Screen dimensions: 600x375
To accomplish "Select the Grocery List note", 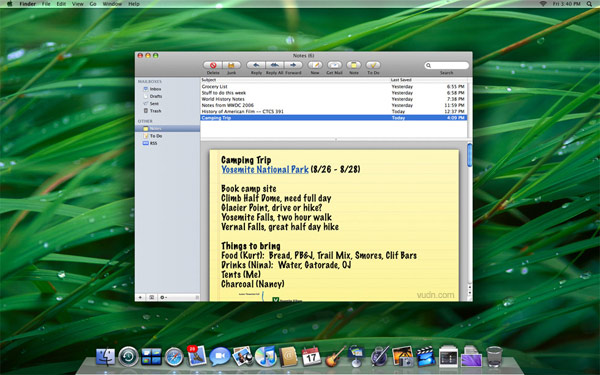I will pos(333,86).
